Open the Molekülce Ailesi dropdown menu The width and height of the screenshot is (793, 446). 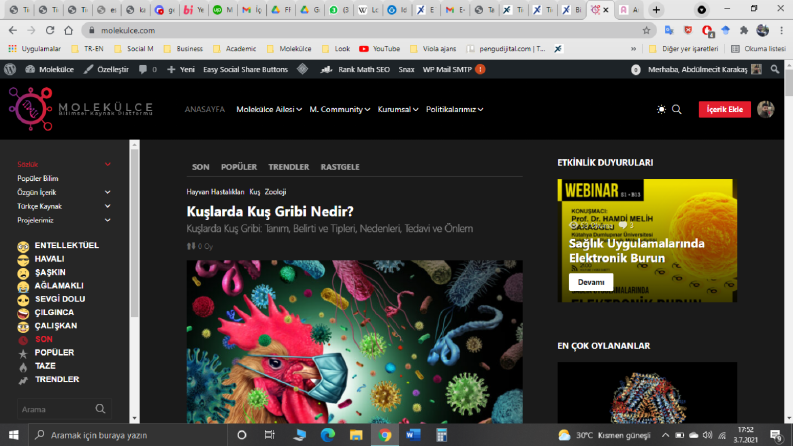coord(269,109)
